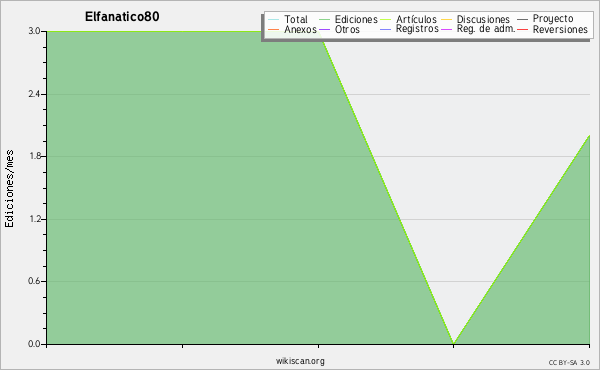Click the Proyecto legend label
600x370 pixels.
click(x=553, y=19)
